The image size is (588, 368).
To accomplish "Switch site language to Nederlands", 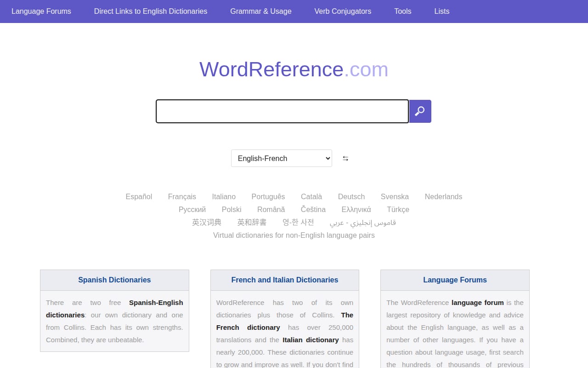I will [444, 196].
